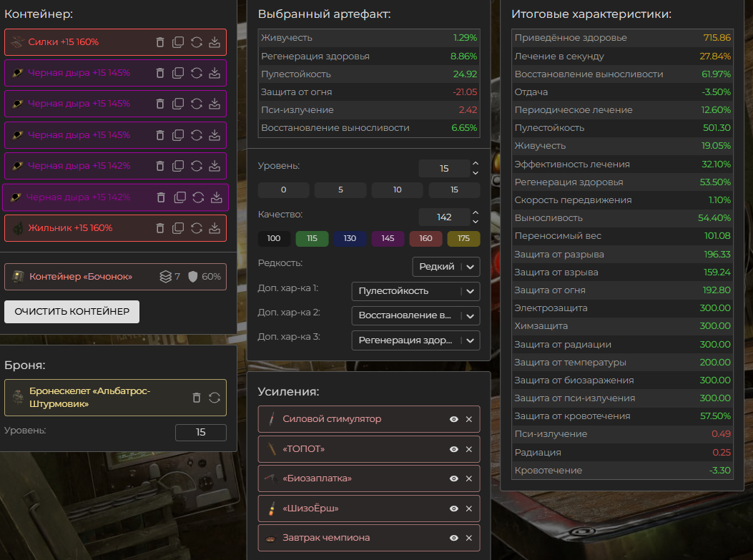Expand Доп. хар-ка 1 Пулестойкость dropdown
This screenshot has height=560, width=753.
(415, 291)
